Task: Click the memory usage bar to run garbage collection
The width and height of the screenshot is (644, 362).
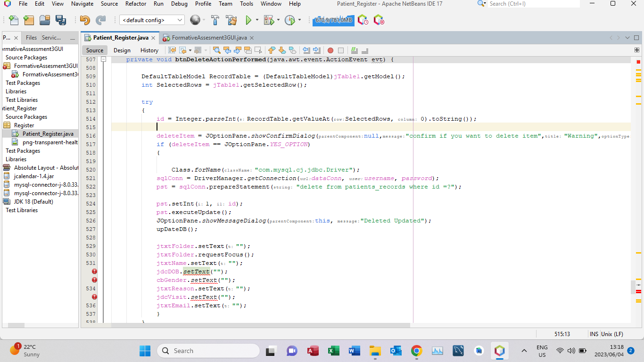Action: click(x=333, y=20)
